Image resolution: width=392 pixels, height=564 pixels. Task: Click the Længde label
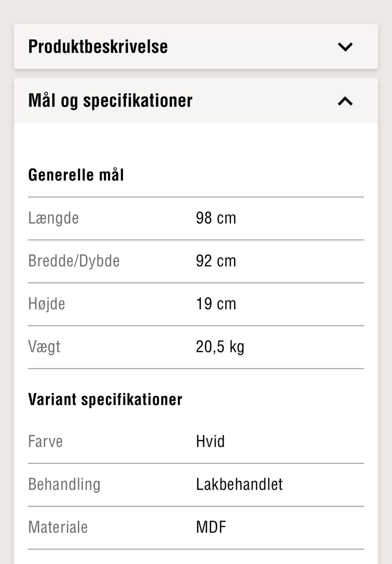(53, 218)
